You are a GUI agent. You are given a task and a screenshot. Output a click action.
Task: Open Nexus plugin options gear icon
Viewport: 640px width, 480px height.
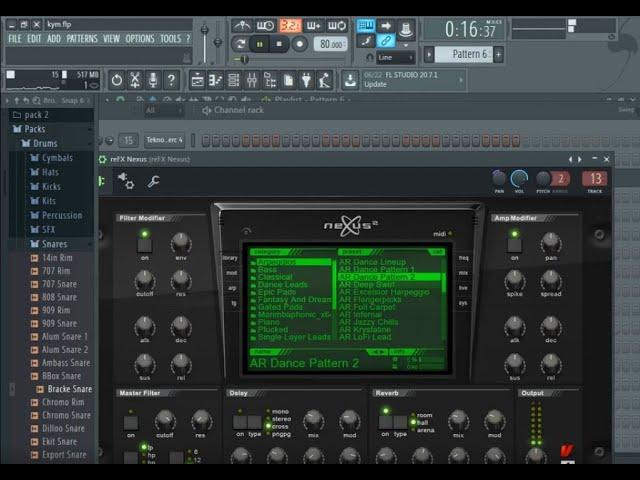[x=126, y=181]
